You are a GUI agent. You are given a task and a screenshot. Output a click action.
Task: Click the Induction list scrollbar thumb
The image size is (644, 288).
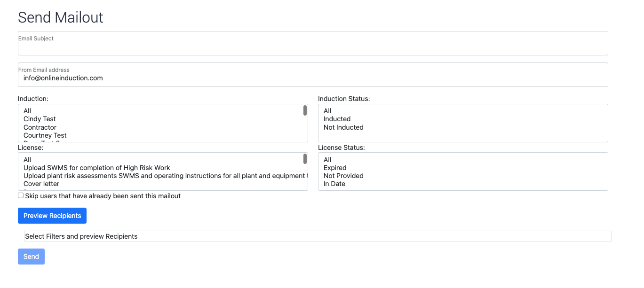(305, 110)
